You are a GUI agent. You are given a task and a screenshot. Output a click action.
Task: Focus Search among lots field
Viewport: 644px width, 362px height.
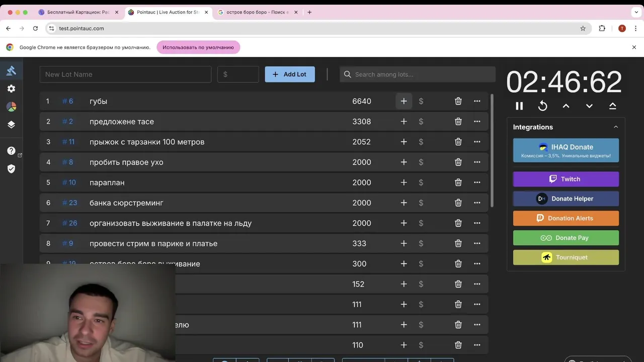[418, 74]
